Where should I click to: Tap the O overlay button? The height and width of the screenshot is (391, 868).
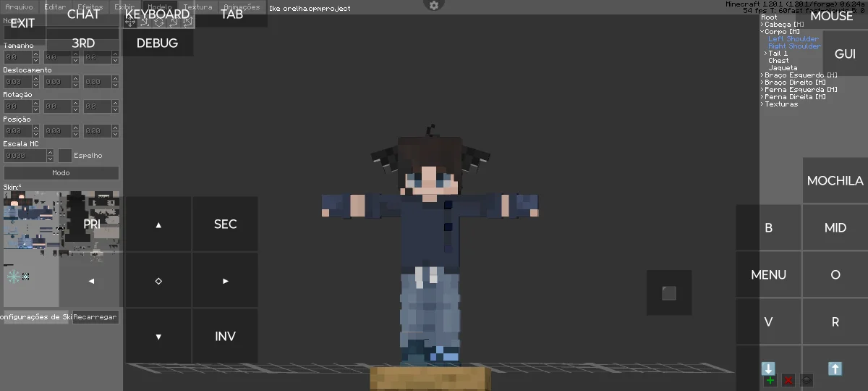tap(835, 275)
